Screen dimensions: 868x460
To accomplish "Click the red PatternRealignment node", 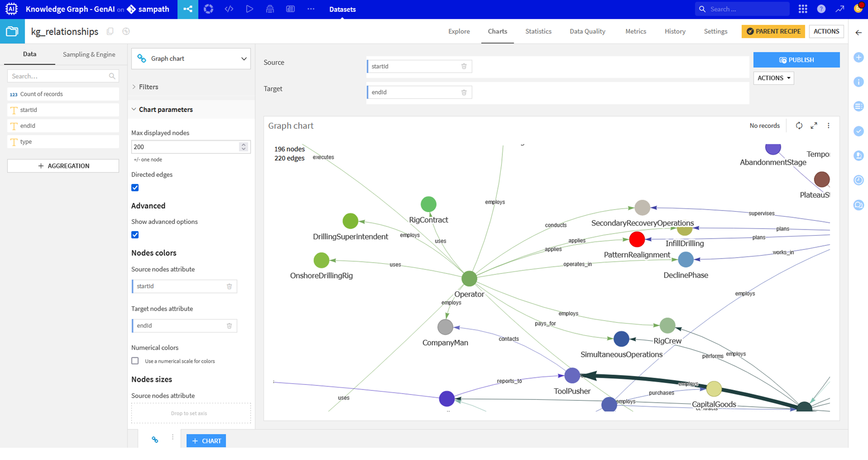I will [x=637, y=239].
